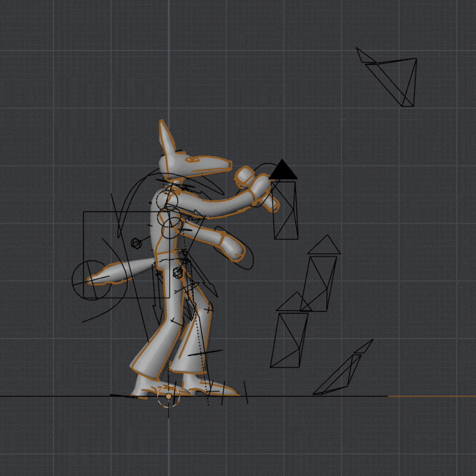The height and width of the screenshot is (476, 476).
Task: Click the orange line segment at right edge
Action: [431, 396]
